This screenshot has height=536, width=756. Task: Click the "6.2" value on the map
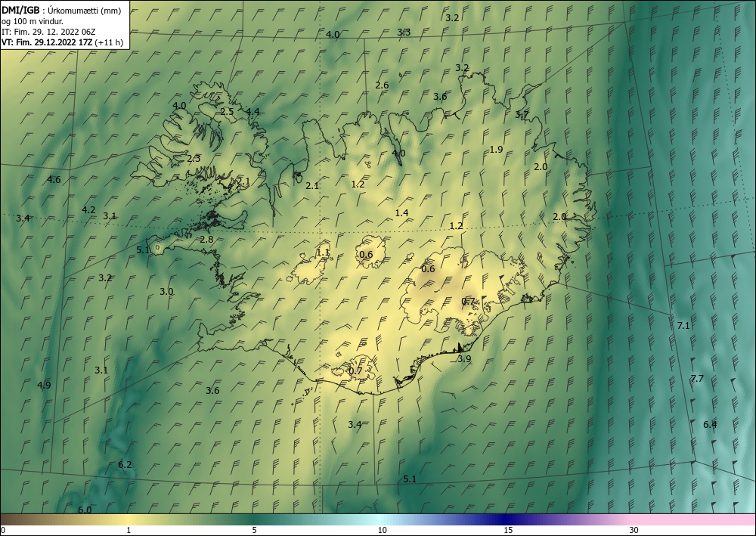(x=125, y=465)
